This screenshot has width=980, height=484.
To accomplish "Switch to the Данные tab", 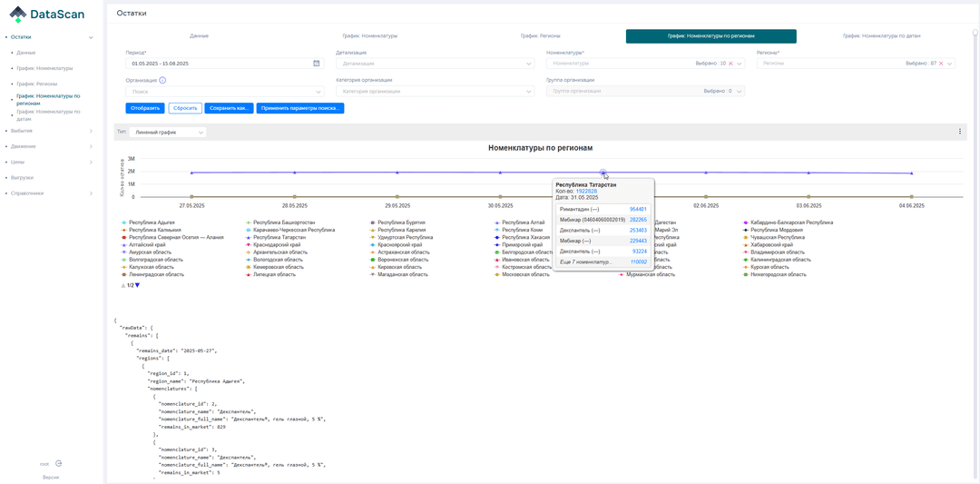I will (199, 36).
